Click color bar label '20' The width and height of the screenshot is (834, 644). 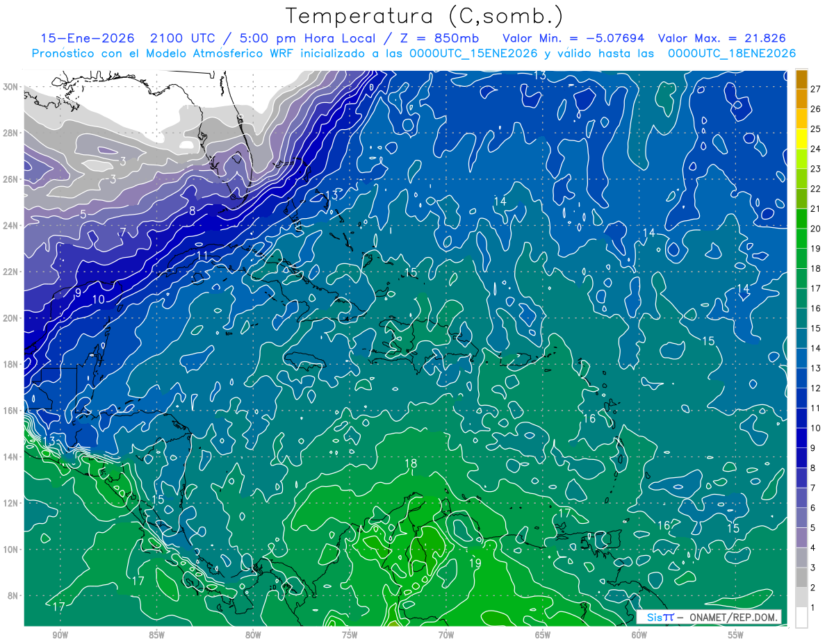815,229
